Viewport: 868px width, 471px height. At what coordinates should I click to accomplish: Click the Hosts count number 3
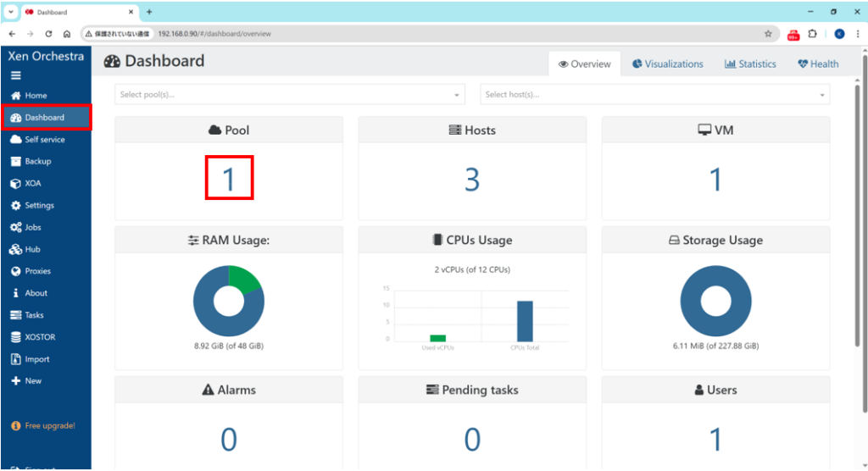click(x=472, y=180)
